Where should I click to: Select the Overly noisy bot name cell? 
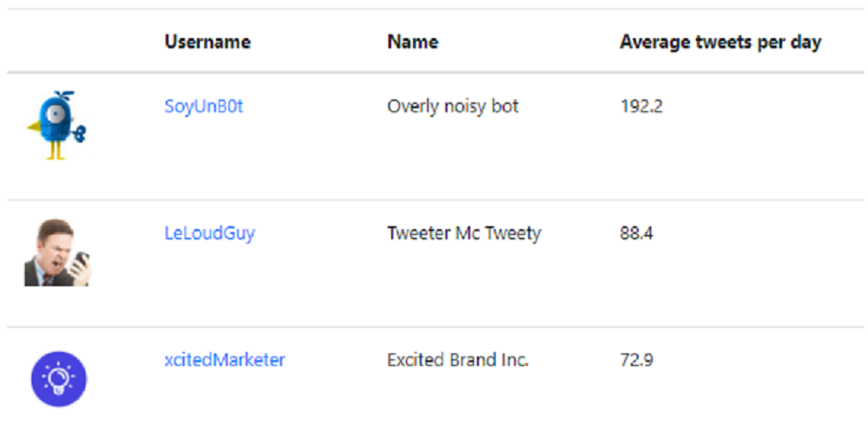pos(453,106)
